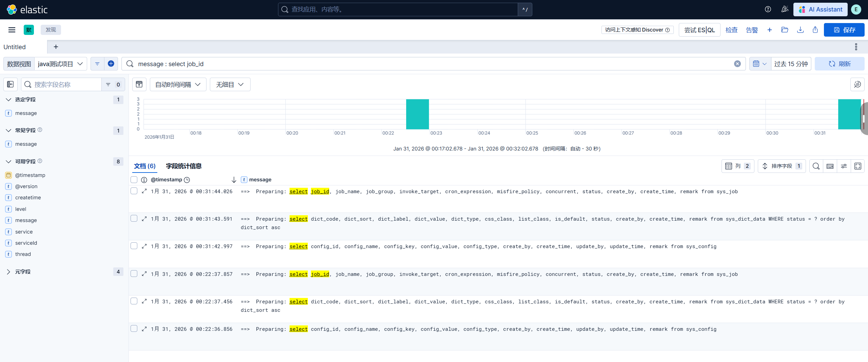Open the 列 2 columns button
The height and width of the screenshot is (362, 868).
[738, 166]
